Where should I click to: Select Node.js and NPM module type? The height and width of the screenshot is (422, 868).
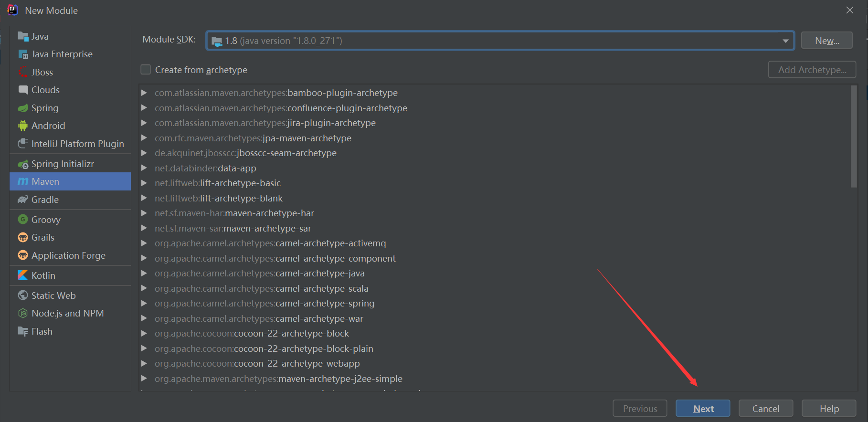[70, 313]
